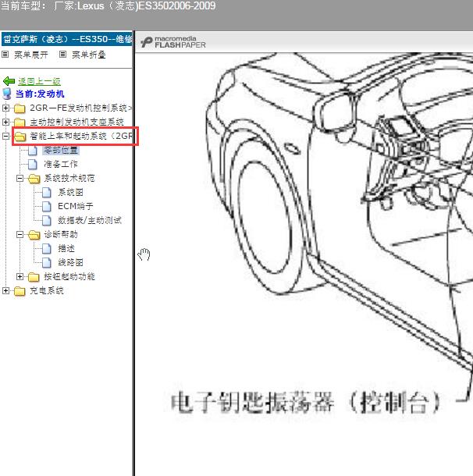Viewport: 473px width, 476px height.
Task: Open the 准备工作 page
Action: click(x=61, y=164)
